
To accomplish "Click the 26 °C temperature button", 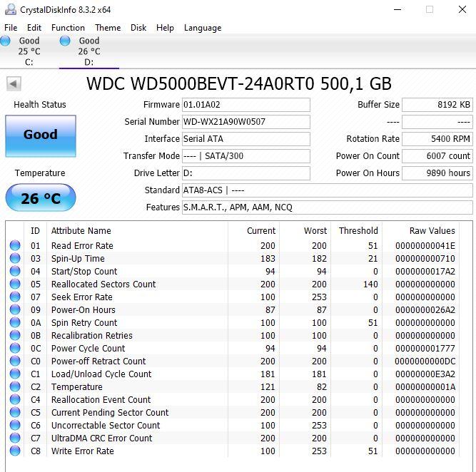I will [x=40, y=198].
